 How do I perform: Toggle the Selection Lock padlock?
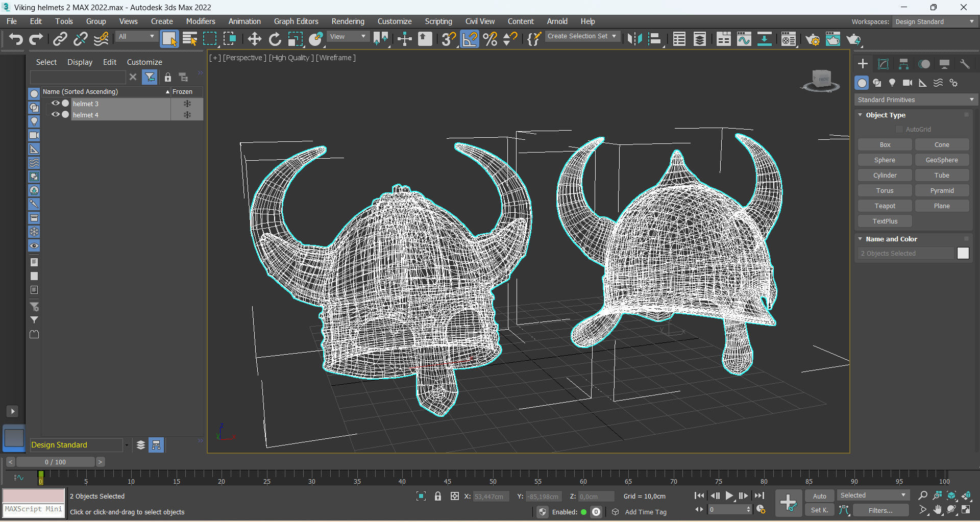pos(437,496)
